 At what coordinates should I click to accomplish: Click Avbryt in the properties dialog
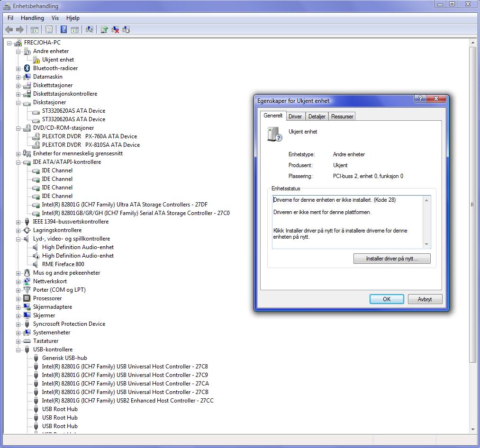click(425, 299)
